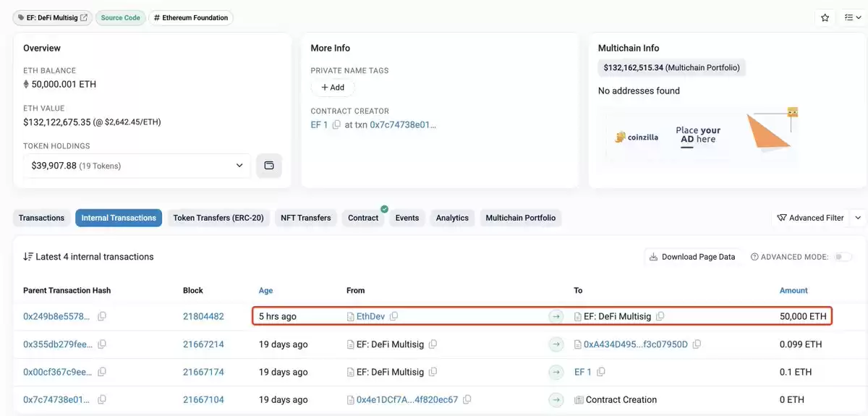Click the direction arrow in the 0.1 ETH row
Image resolution: width=868 pixels, height=416 pixels.
pyautogui.click(x=556, y=372)
